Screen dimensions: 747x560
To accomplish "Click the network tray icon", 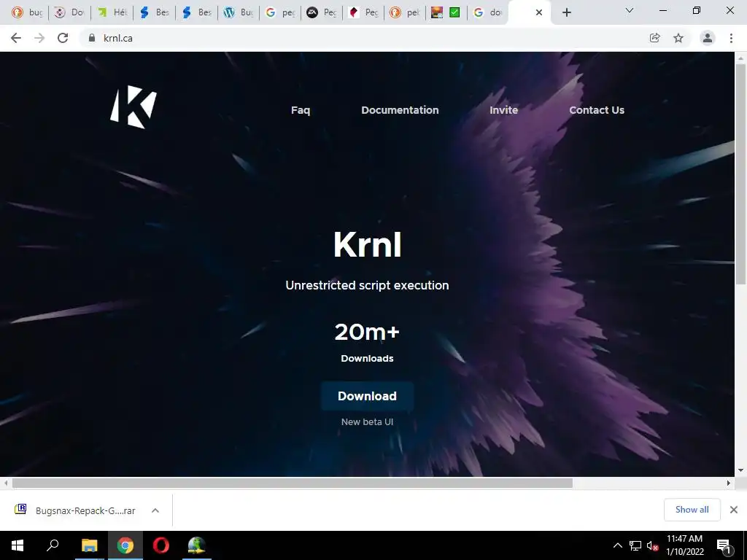I will click(635, 545).
